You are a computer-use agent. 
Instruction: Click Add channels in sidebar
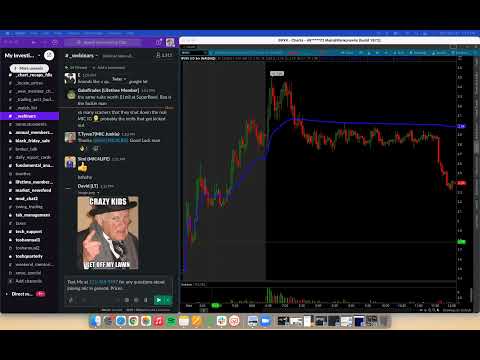click(x=28, y=281)
